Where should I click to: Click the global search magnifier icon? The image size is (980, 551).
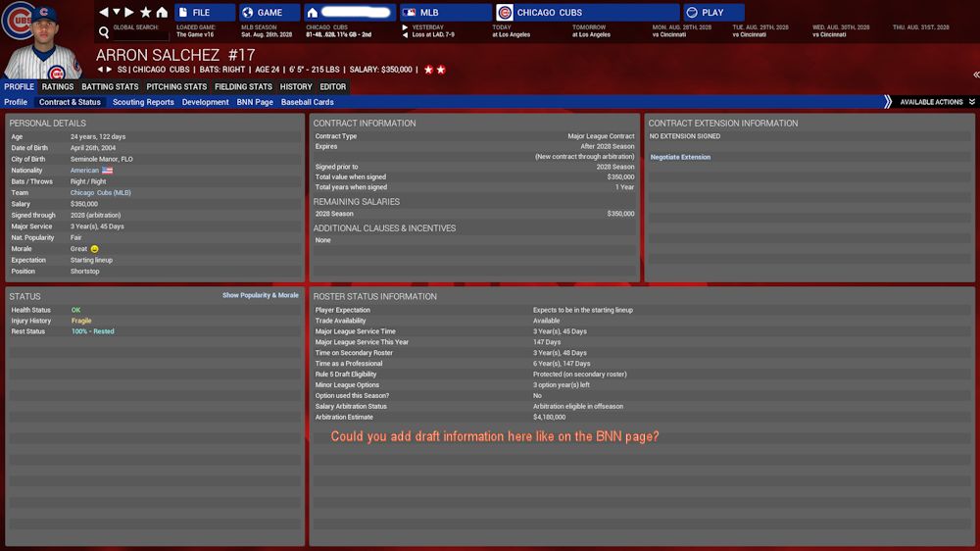[x=104, y=31]
